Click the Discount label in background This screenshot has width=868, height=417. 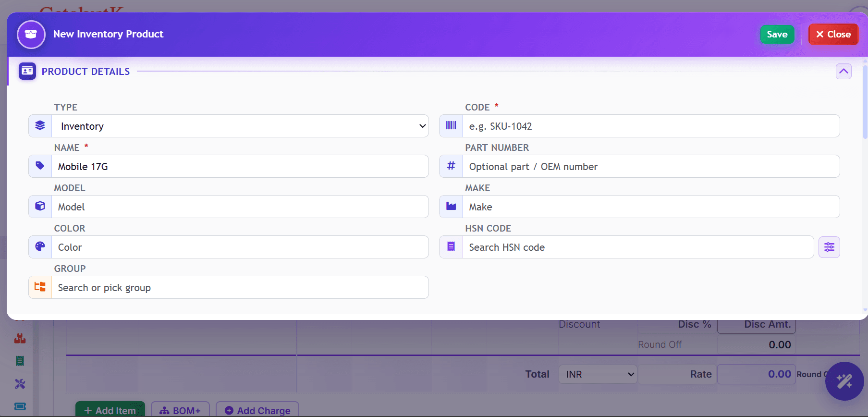pyautogui.click(x=579, y=324)
